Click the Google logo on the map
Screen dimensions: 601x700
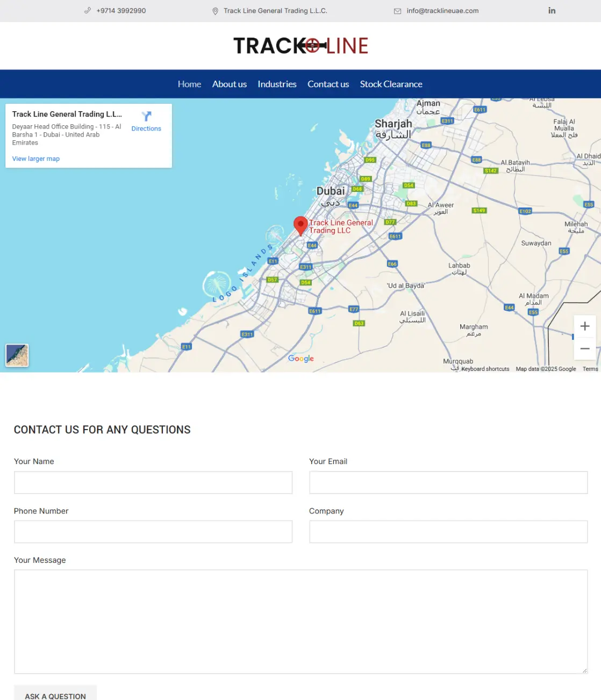coord(301,359)
